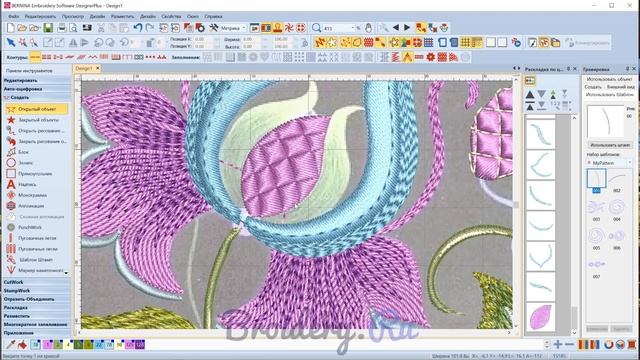Click the red gear fill-stitch icon
This screenshot has height=360, width=640.
tap(431, 57)
